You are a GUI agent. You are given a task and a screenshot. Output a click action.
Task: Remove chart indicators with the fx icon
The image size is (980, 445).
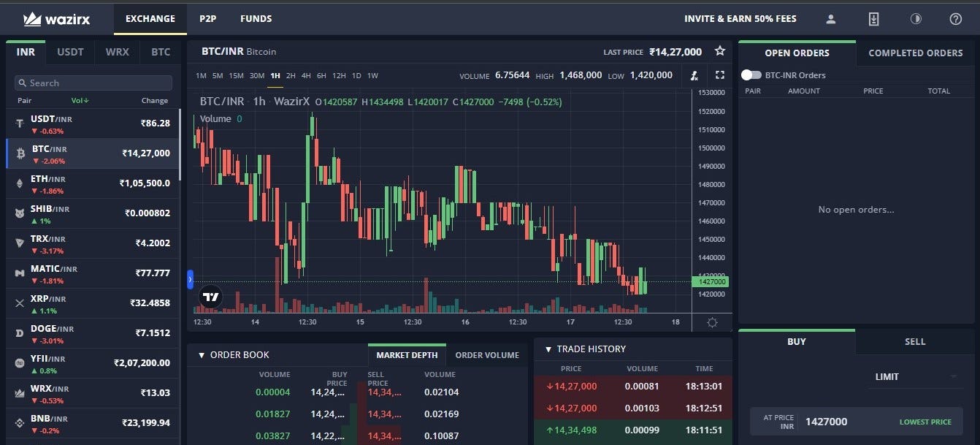[694, 75]
